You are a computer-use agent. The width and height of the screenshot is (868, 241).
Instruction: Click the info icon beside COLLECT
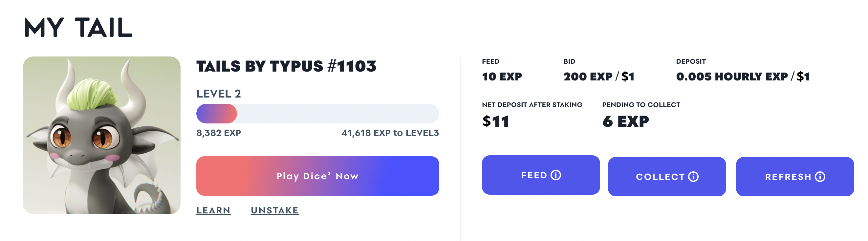[x=693, y=177]
